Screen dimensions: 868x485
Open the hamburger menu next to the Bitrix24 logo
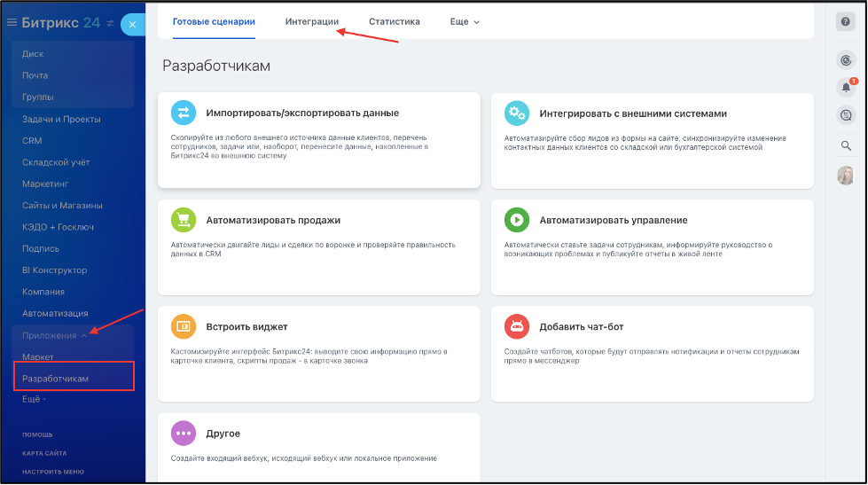coord(12,23)
